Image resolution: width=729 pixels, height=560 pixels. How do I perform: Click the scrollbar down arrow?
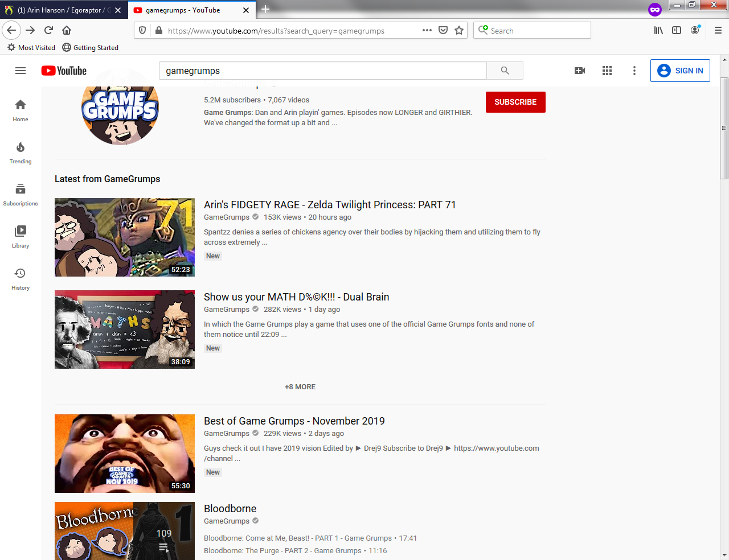click(x=724, y=555)
